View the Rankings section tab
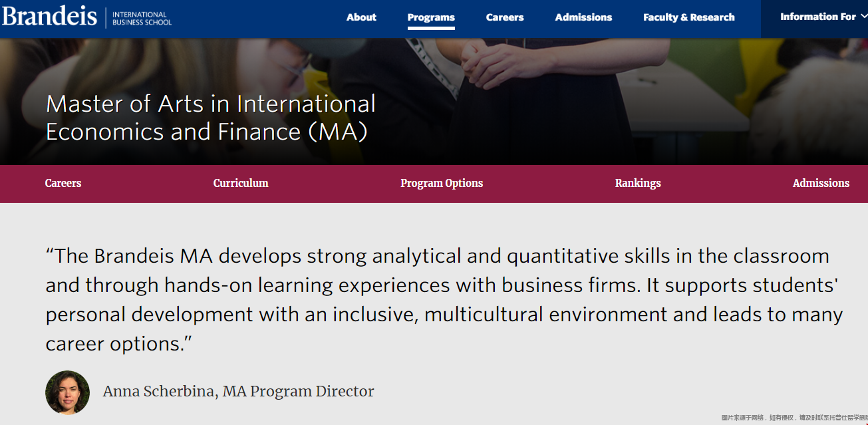Screen dimensions: 868x425 click(x=638, y=183)
